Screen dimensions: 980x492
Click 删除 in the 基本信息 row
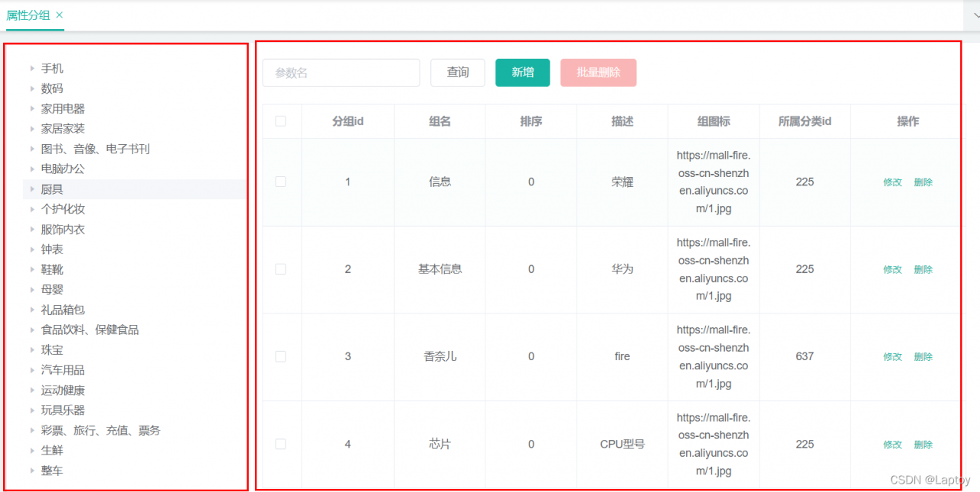(923, 270)
